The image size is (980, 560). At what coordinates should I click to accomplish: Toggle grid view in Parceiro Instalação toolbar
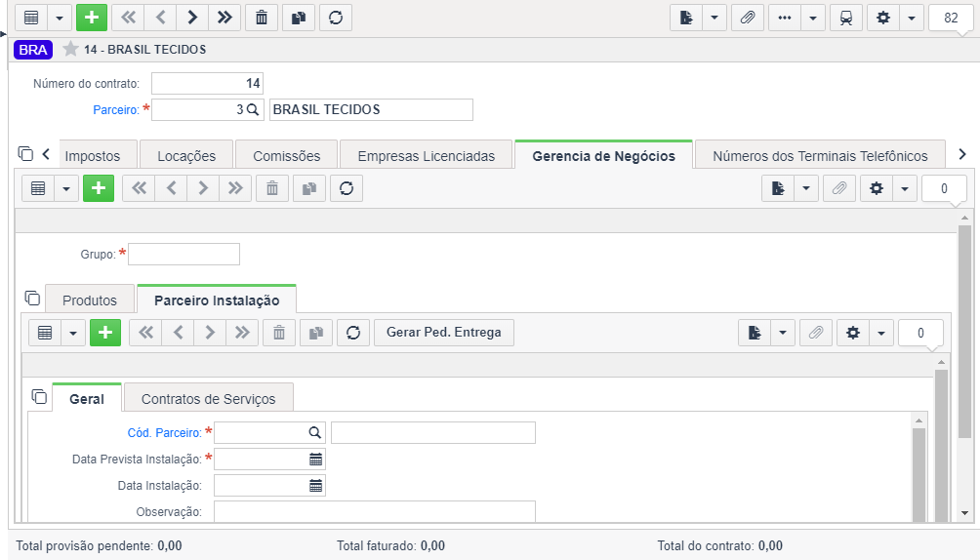pos(45,333)
